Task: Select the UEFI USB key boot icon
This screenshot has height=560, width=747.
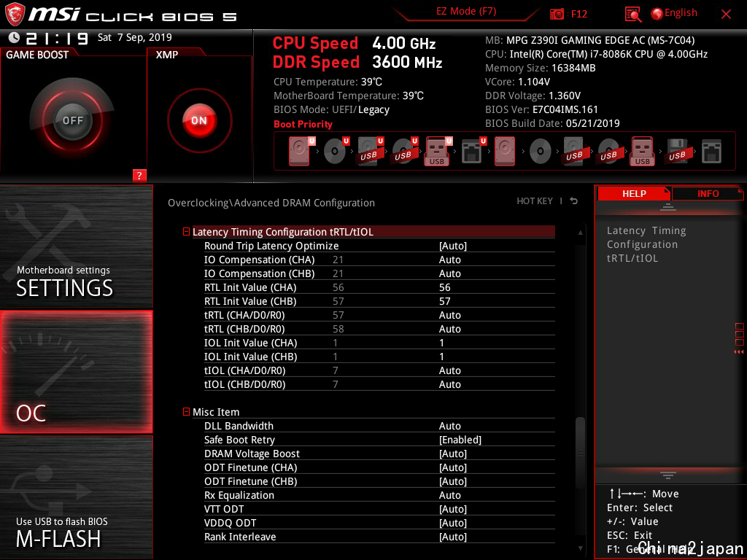Action: tap(438, 152)
